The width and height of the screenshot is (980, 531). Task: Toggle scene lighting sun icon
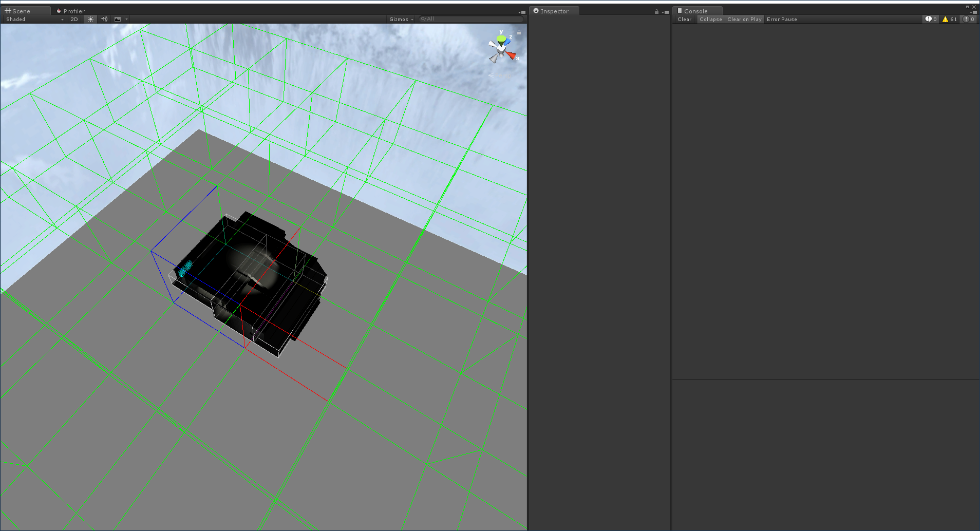point(90,20)
